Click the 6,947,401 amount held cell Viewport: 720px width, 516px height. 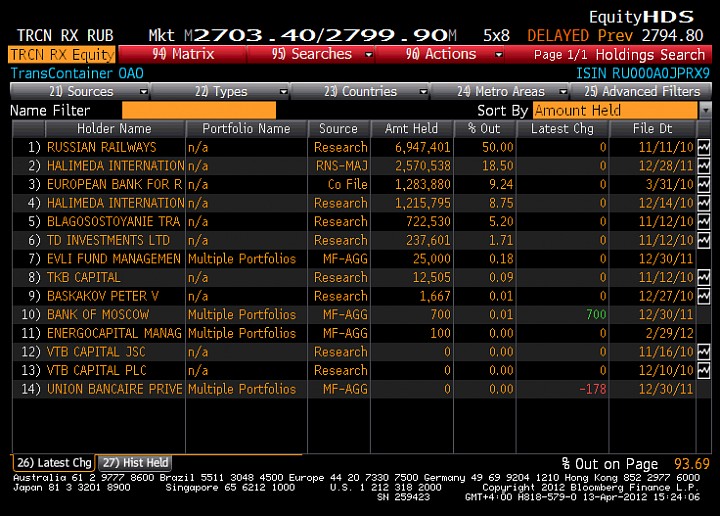coord(422,147)
